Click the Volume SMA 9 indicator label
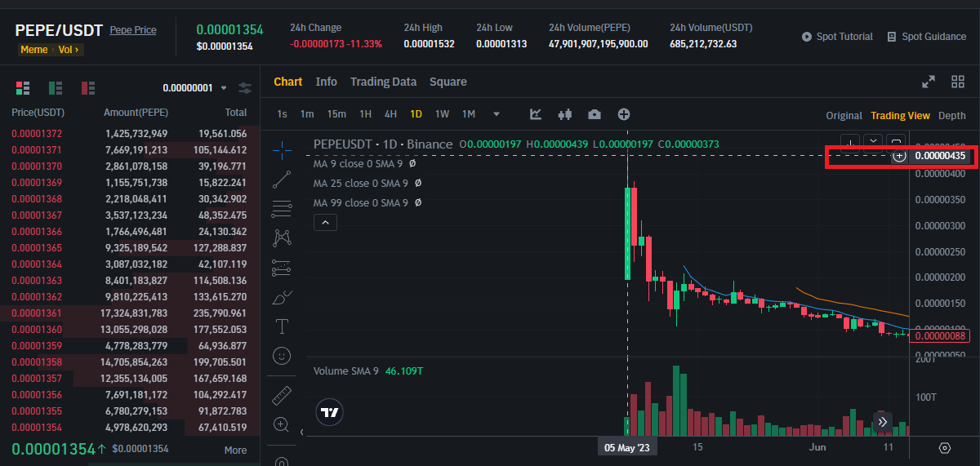The height and width of the screenshot is (466, 980). tap(346, 371)
